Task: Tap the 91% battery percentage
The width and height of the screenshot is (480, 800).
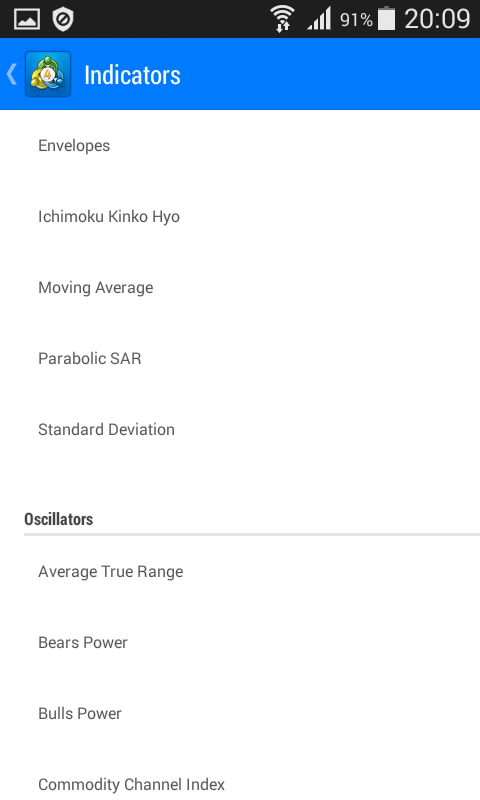Action: tap(356, 20)
